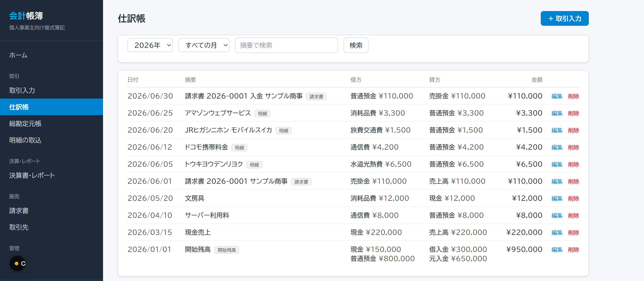Image resolution: width=644 pixels, height=281 pixels.
Task: Edit the アマゾンウェブサービス entry
Action: 557,113
